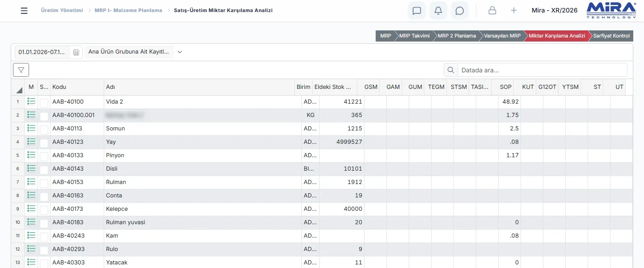
Task: Open the messages square chat icon
Action: click(417, 11)
